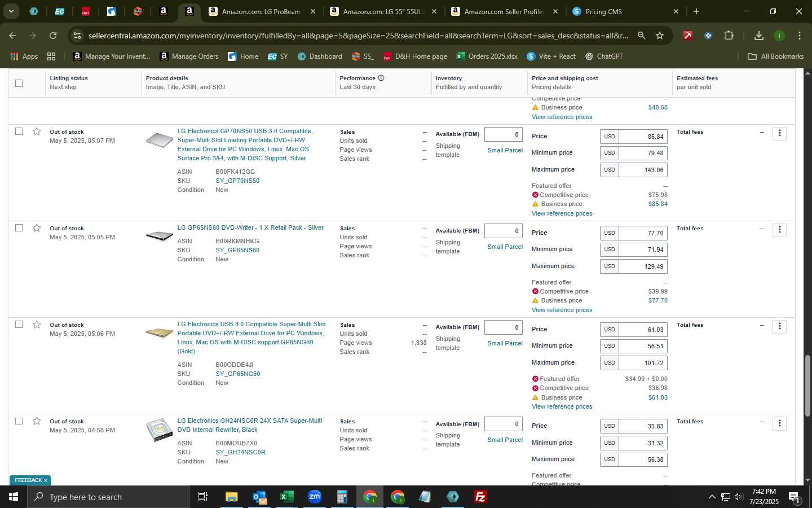
Task: Open the Manage Orders bookmark
Action: (x=189, y=56)
